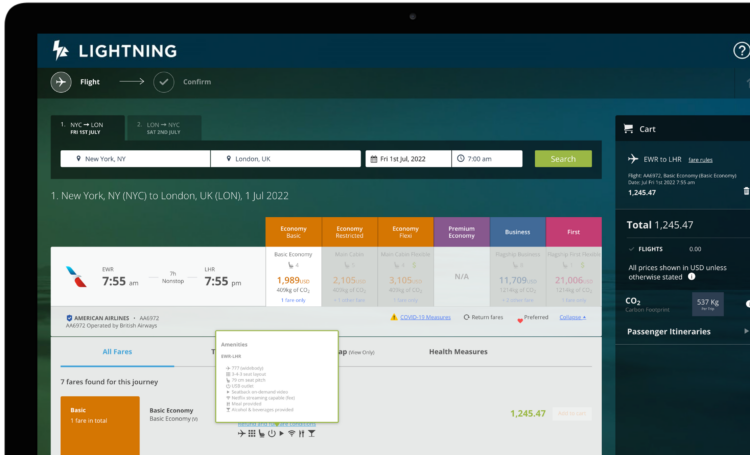The width and height of the screenshot is (750, 455).
Task: Click AA6972 Operated by British Airways text
Action: (x=111, y=326)
